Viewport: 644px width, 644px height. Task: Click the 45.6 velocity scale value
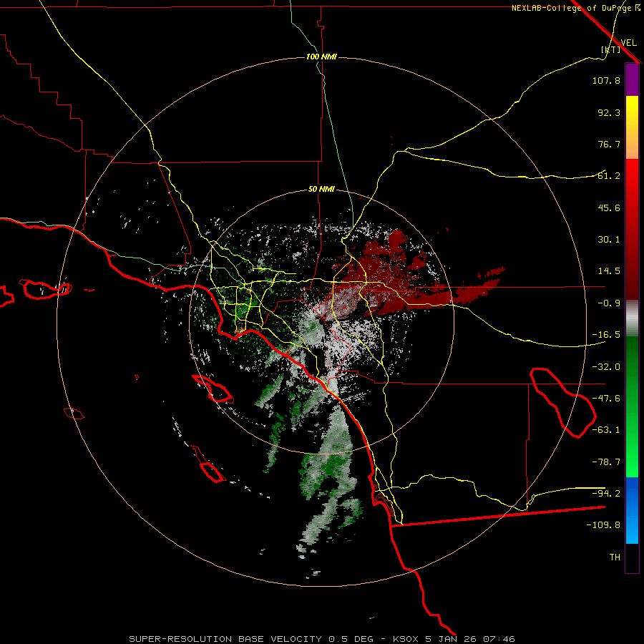point(609,208)
